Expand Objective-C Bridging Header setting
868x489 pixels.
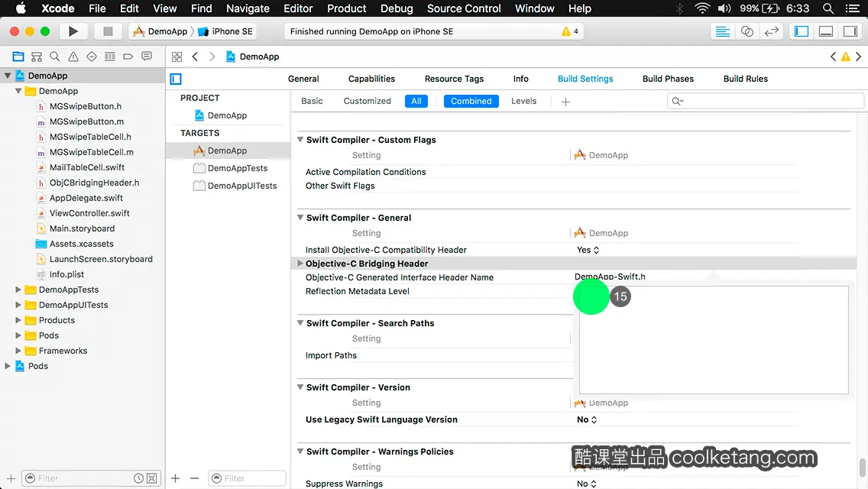(300, 264)
